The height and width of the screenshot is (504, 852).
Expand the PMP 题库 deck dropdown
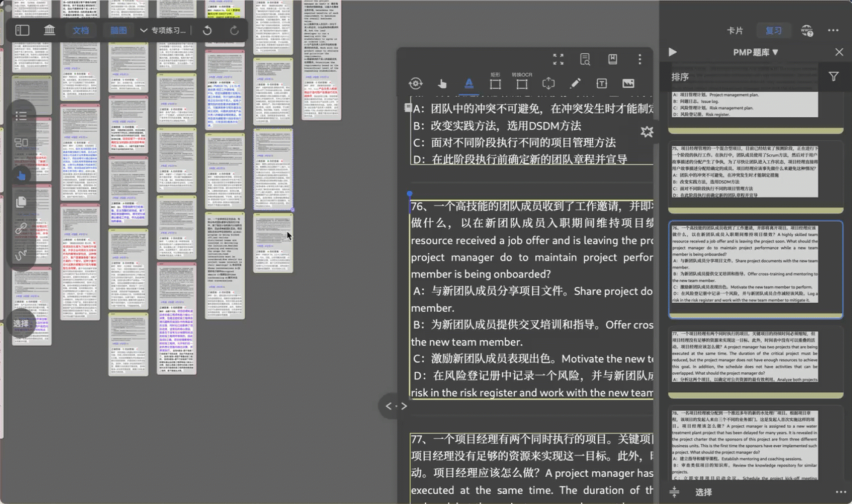pyautogui.click(x=756, y=53)
